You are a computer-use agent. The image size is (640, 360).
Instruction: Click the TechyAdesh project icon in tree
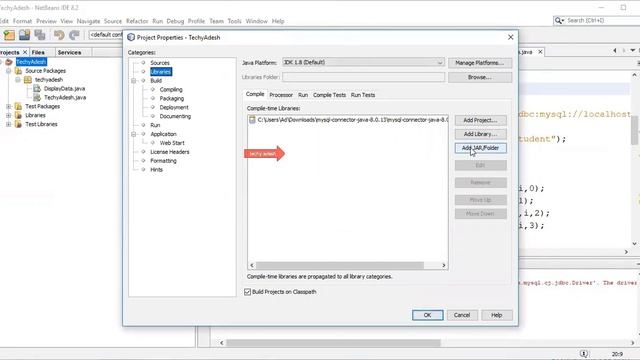(x=9, y=62)
